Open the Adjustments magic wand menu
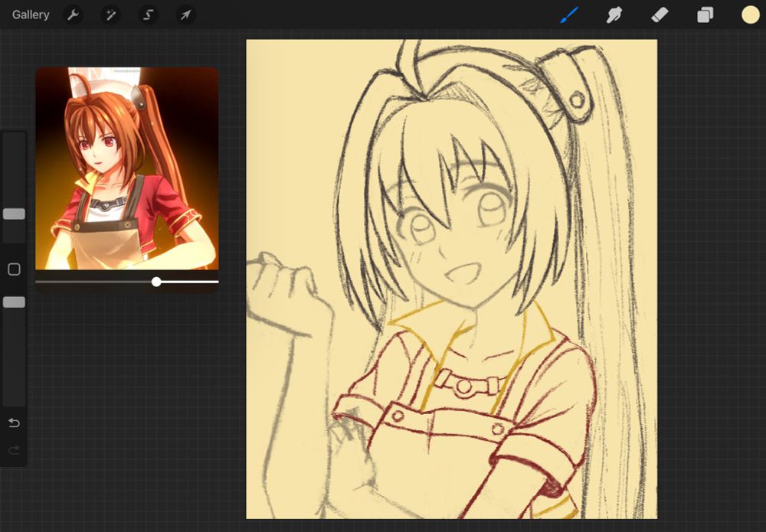This screenshot has height=532, width=766. [110, 15]
